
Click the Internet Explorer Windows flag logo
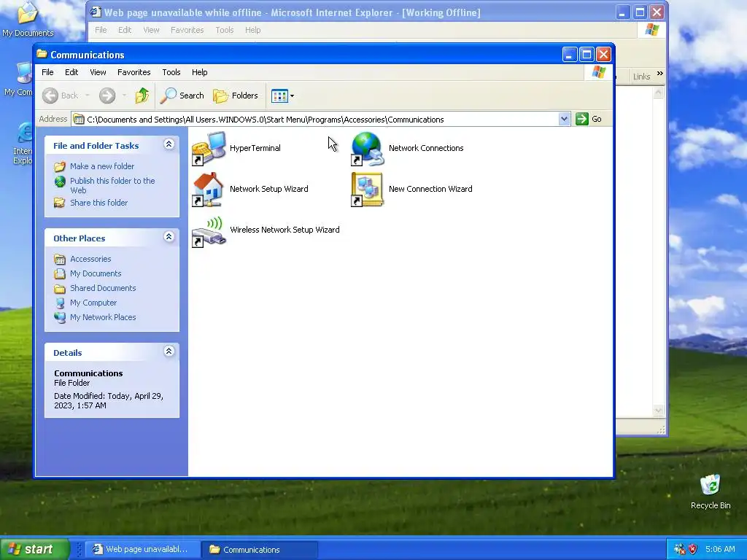point(651,30)
